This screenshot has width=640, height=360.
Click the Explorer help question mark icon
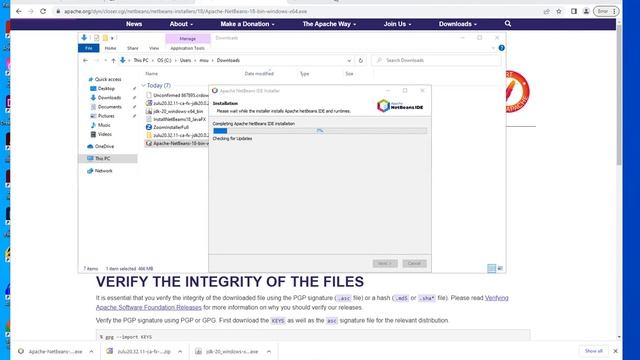[502, 48]
